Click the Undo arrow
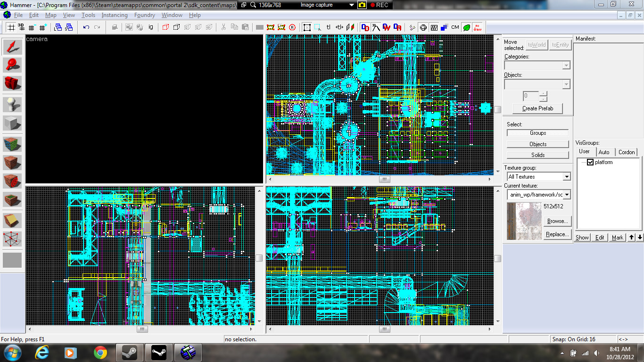 click(86, 27)
